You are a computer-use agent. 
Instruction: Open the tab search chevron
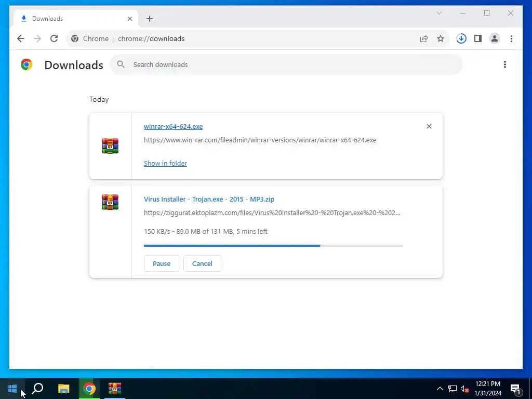coord(438,13)
